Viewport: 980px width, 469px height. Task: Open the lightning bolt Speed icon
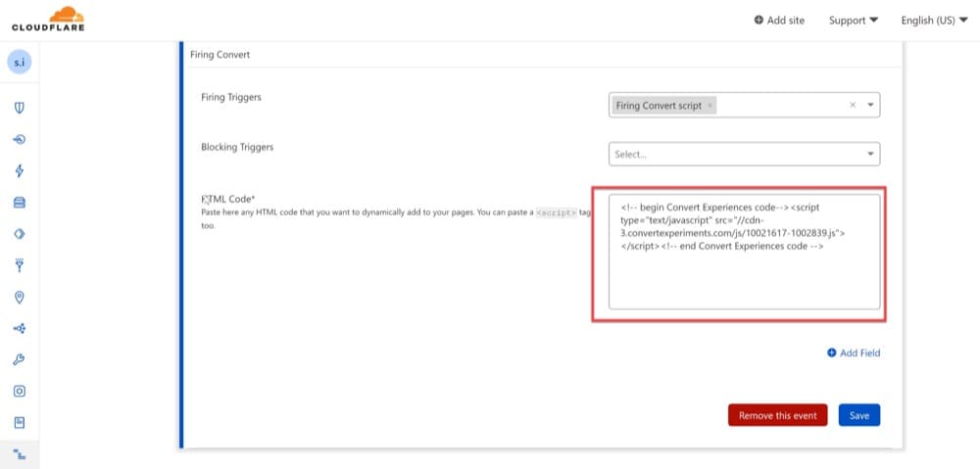[x=19, y=171]
